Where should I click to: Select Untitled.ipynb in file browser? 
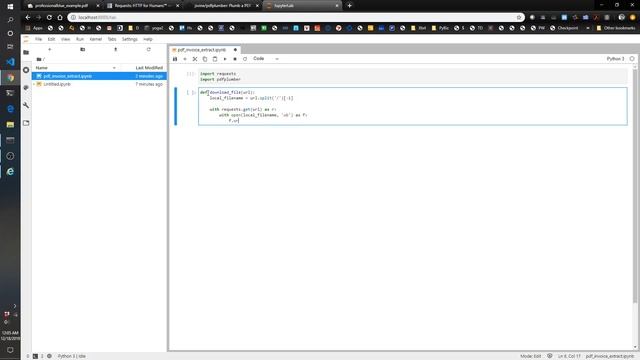point(99,84)
